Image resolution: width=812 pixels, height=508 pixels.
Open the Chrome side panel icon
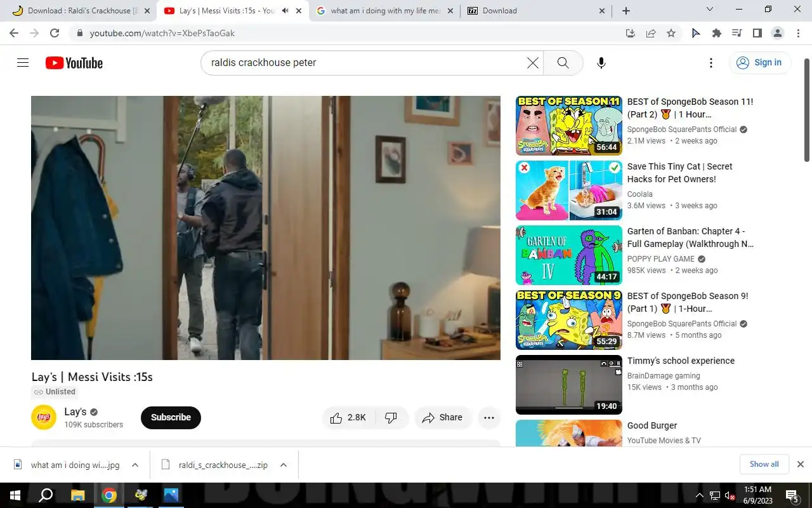[x=757, y=33]
